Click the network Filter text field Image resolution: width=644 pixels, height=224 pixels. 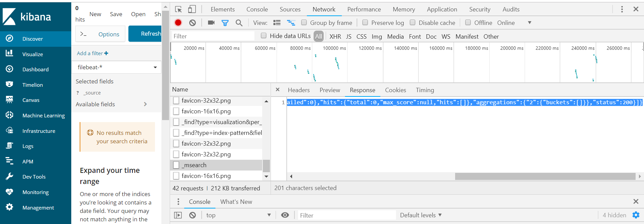pyautogui.click(x=213, y=36)
